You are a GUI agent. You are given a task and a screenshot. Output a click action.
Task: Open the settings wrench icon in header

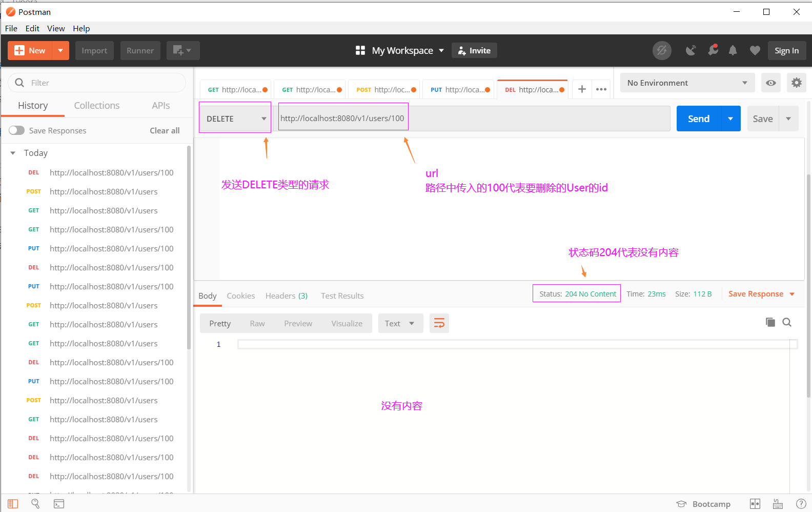pos(713,50)
